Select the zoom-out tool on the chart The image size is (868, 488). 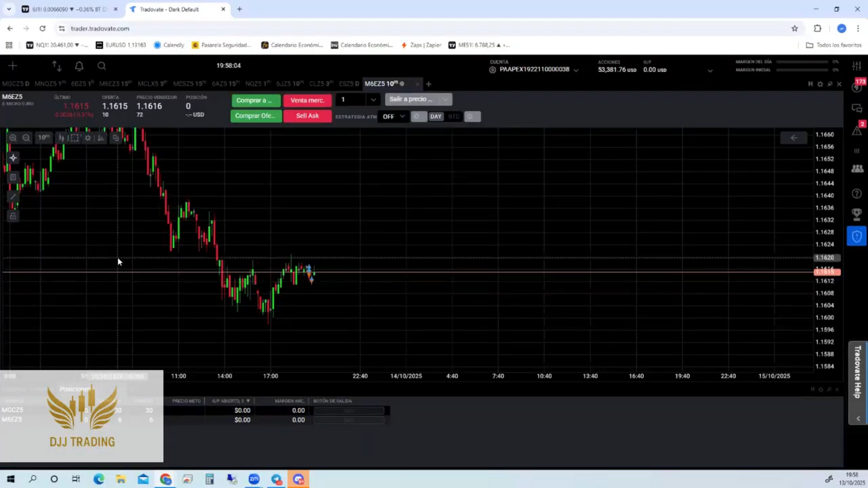point(25,137)
